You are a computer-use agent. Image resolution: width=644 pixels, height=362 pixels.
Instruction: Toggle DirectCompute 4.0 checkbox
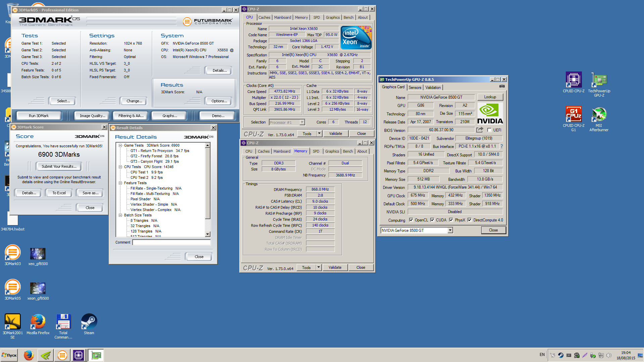(469, 220)
